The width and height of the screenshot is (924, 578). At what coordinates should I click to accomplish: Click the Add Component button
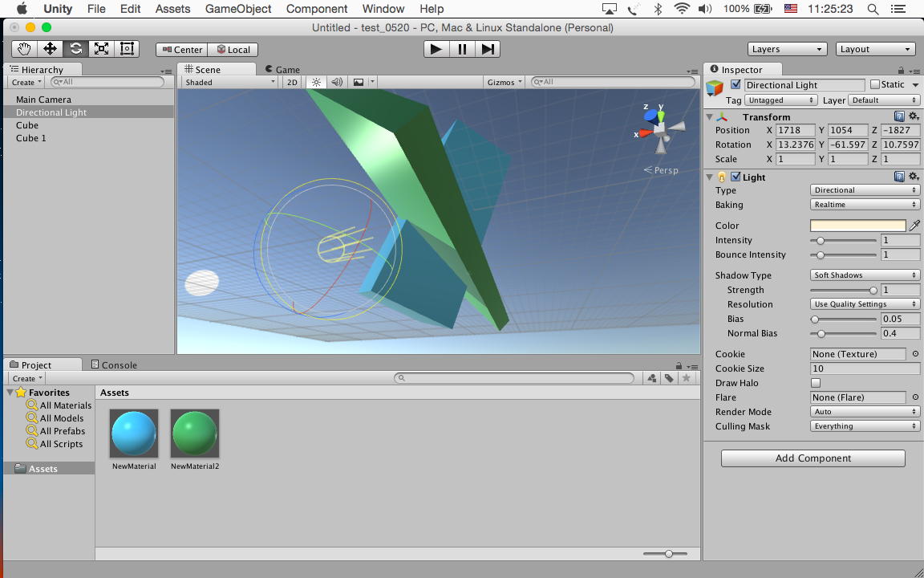813,458
